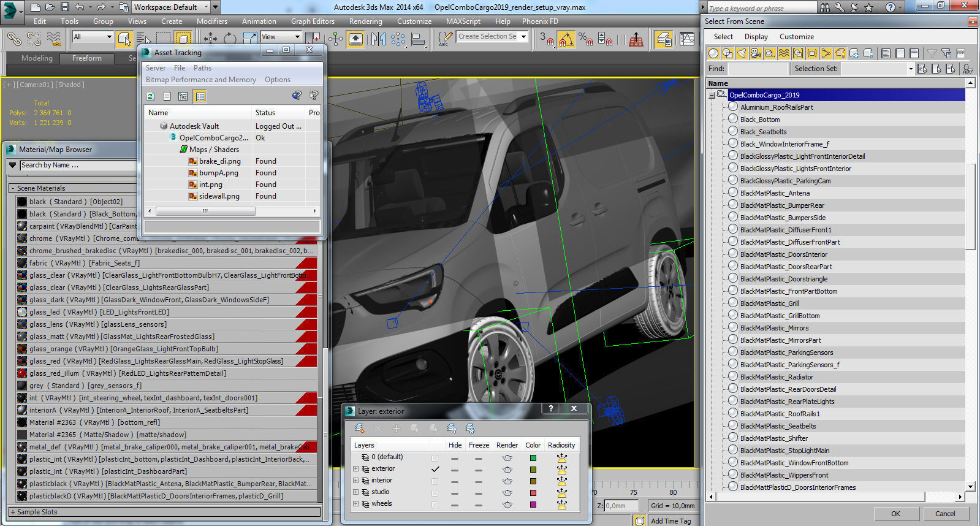The height and width of the screenshot is (526, 980).
Task: Open the Curve Editor icon in the main toolbar
Action: click(688, 39)
